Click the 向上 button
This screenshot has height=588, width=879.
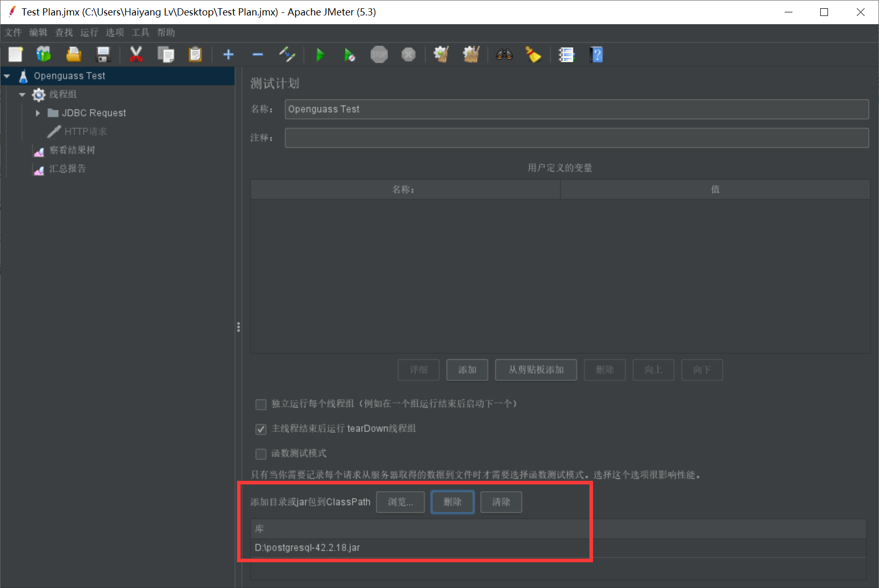pos(653,370)
